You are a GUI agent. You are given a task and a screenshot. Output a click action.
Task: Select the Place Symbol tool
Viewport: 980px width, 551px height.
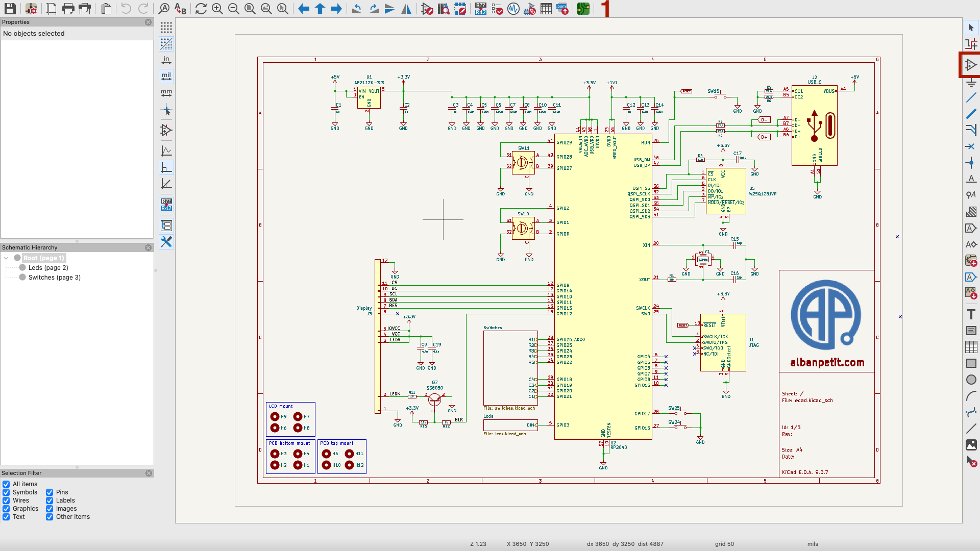click(x=971, y=65)
